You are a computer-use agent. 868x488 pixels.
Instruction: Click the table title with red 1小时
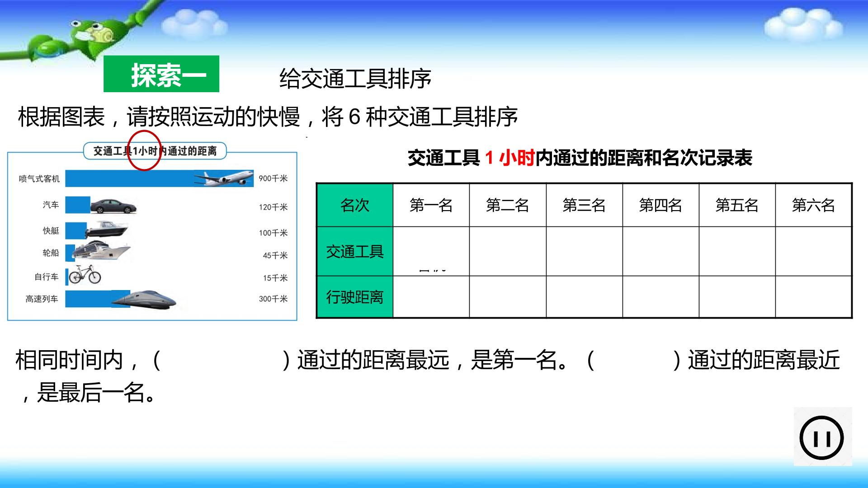[580, 158]
